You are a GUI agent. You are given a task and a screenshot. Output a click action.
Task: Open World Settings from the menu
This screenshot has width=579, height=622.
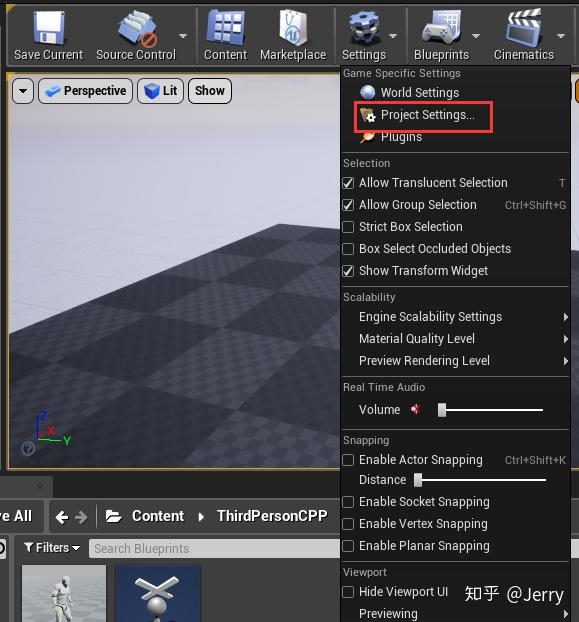click(x=409, y=92)
